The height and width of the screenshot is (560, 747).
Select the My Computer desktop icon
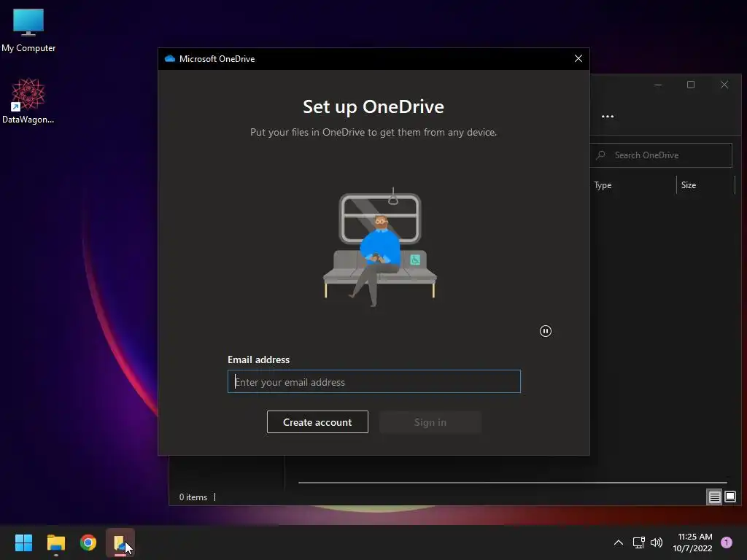click(28, 31)
